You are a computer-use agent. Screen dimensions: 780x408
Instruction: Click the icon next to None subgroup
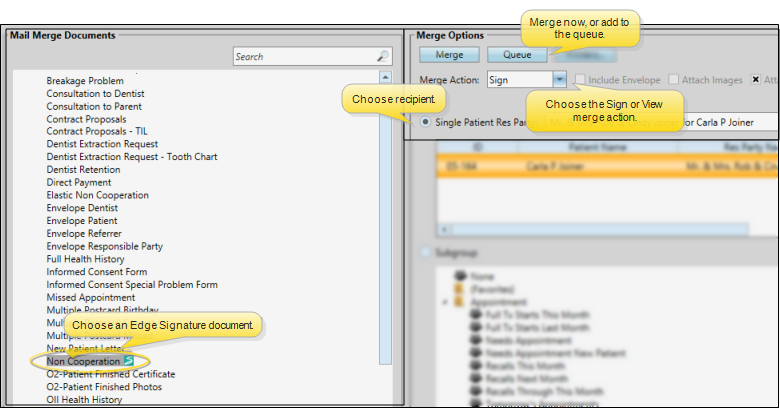point(459,274)
